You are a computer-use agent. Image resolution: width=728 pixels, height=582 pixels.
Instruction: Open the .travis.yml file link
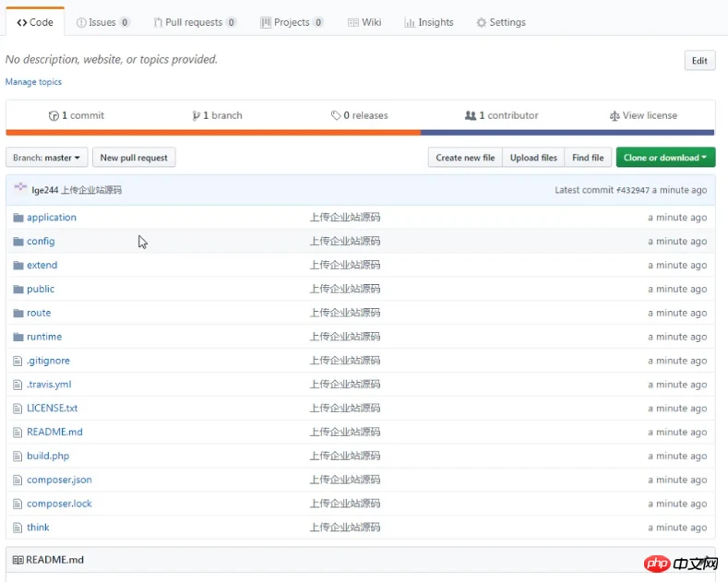tap(49, 385)
